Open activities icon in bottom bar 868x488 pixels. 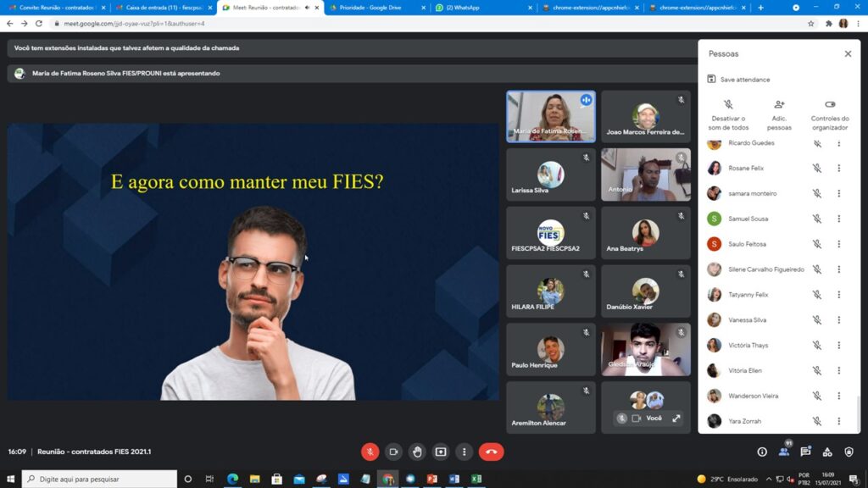[827, 452]
